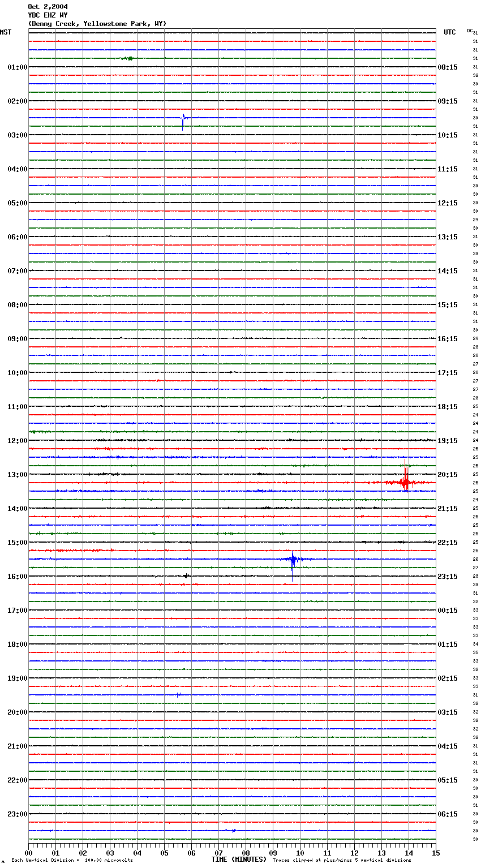This screenshot has width=481, height=868.
Task: Click the '07:00' MST hour label
Action: point(17,271)
